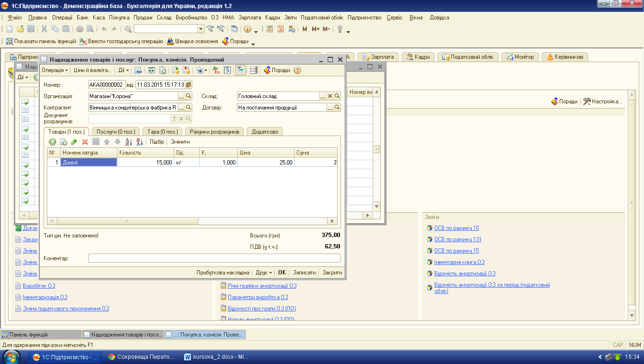Open the Файл menu
This screenshot has width=644, height=364.
tap(15, 18)
